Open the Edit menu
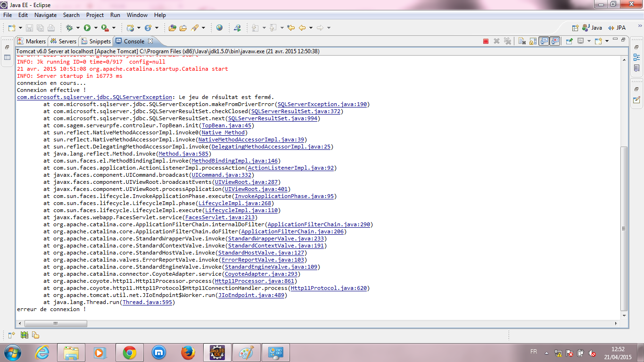The width and height of the screenshot is (644, 362). point(23,15)
